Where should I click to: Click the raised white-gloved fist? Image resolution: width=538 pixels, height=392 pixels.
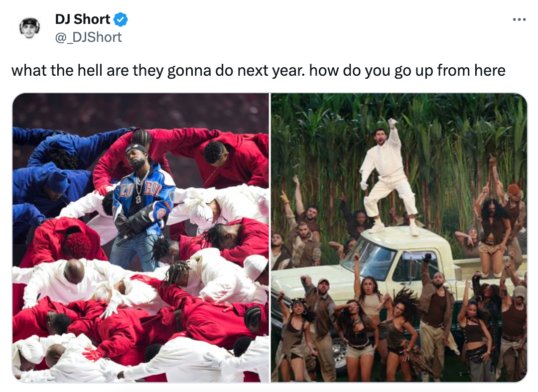point(393,123)
